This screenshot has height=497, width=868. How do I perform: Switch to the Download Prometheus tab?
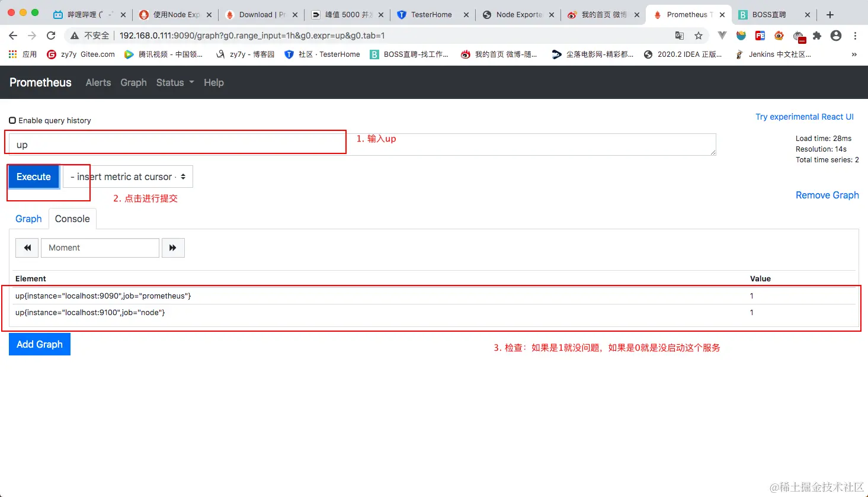(x=261, y=15)
